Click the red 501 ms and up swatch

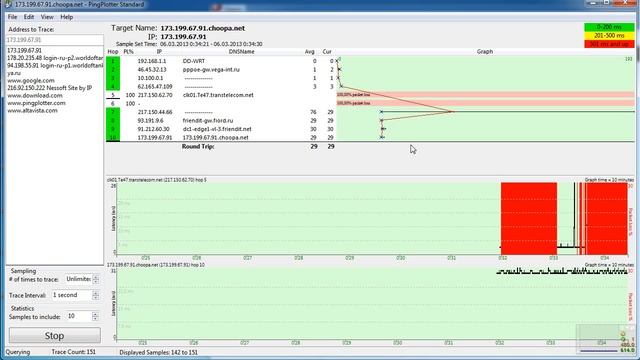(609, 44)
